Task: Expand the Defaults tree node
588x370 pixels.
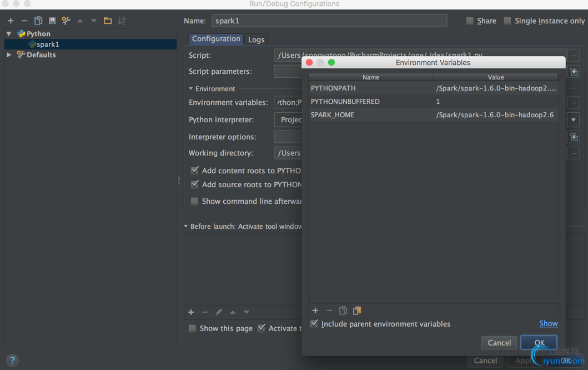Action: click(x=9, y=55)
